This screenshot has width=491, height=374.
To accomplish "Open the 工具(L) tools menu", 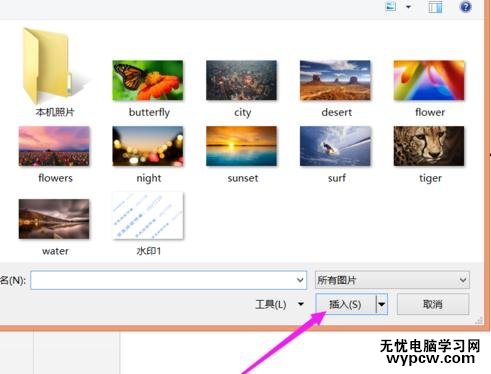I will tap(279, 304).
